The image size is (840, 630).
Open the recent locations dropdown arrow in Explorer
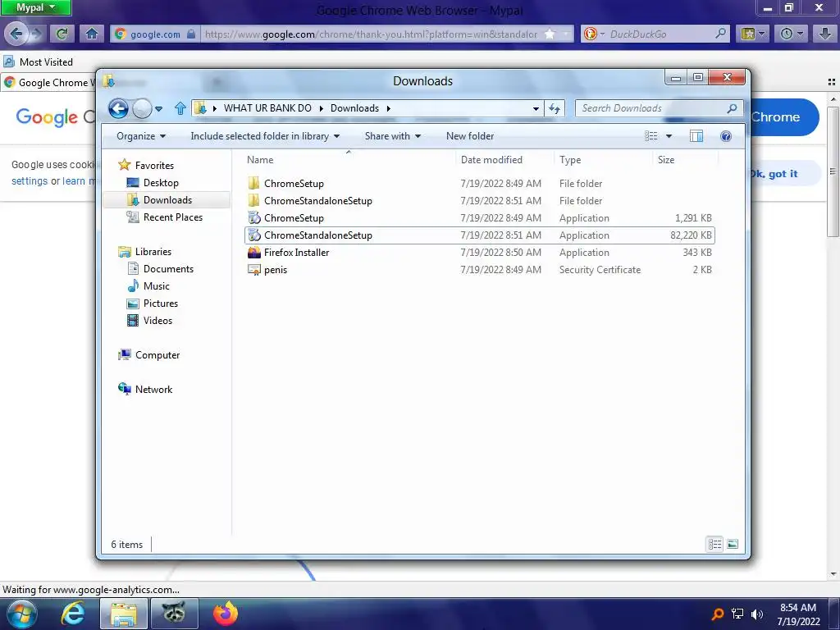158,109
